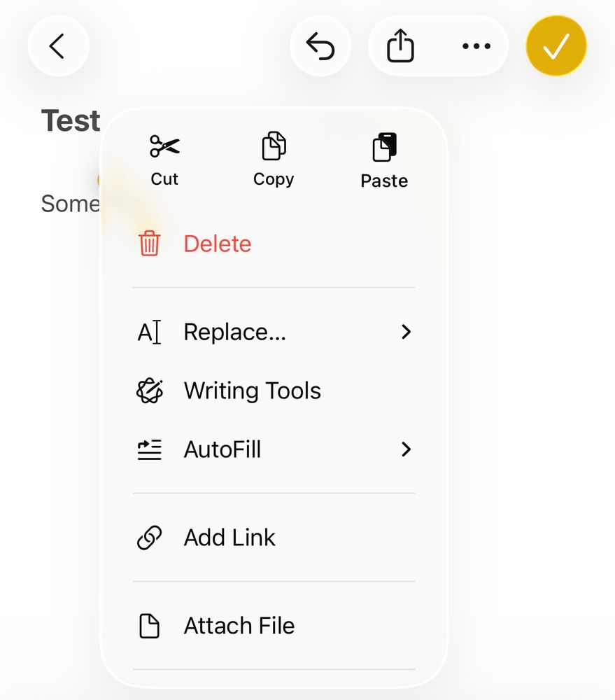Expand the AutoFill chevron arrow
The width and height of the screenshot is (615, 700).
(406, 449)
